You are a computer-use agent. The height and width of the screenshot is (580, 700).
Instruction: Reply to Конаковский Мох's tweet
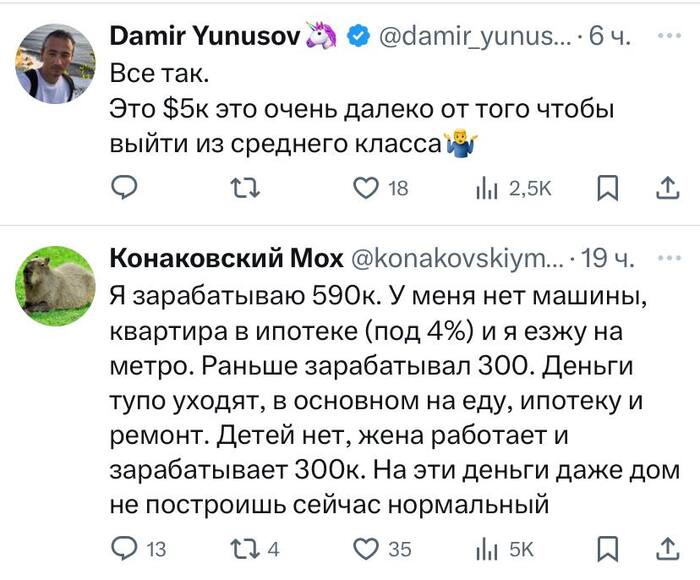124,548
